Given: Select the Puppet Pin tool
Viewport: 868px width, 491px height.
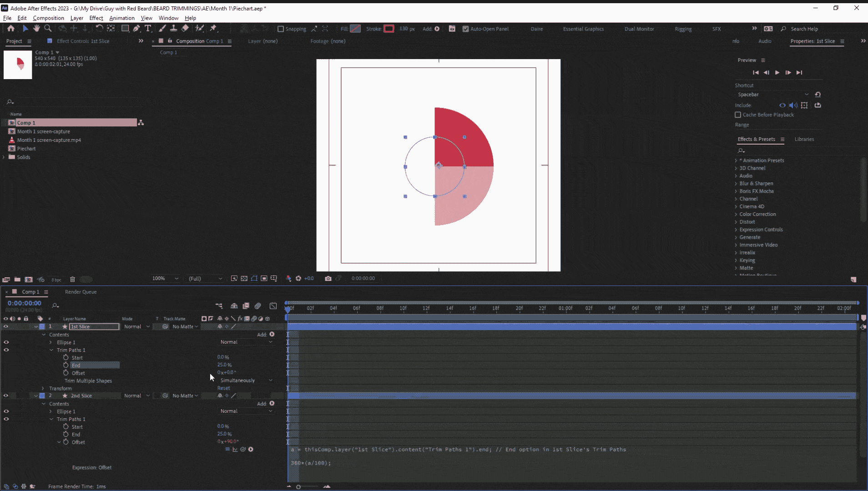Looking at the screenshot, I should coord(213,28).
